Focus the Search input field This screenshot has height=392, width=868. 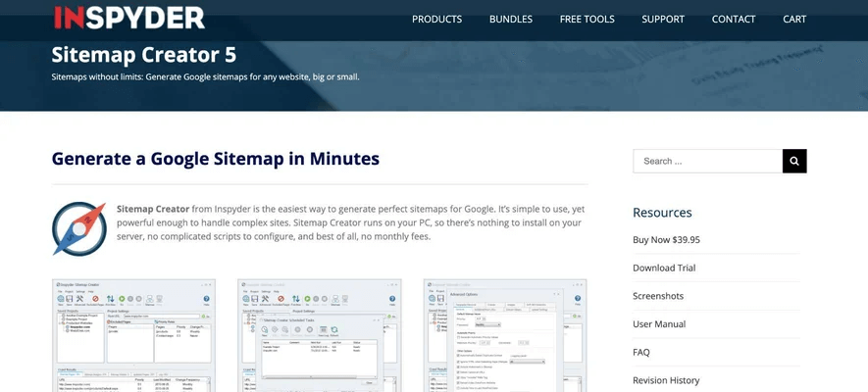coord(707,161)
